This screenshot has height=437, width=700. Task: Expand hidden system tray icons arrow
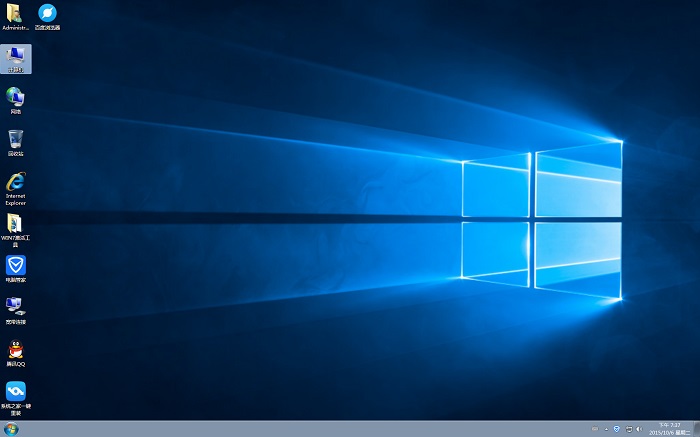pos(605,429)
